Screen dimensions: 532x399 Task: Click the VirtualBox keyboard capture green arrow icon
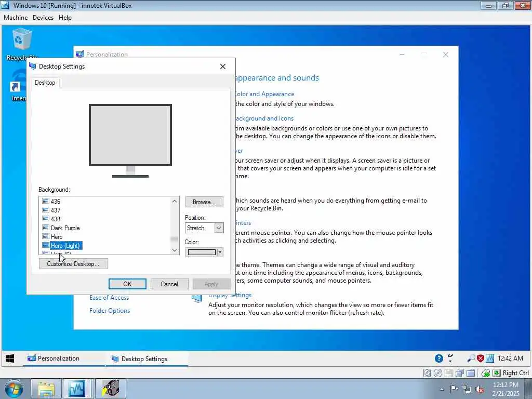point(496,373)
